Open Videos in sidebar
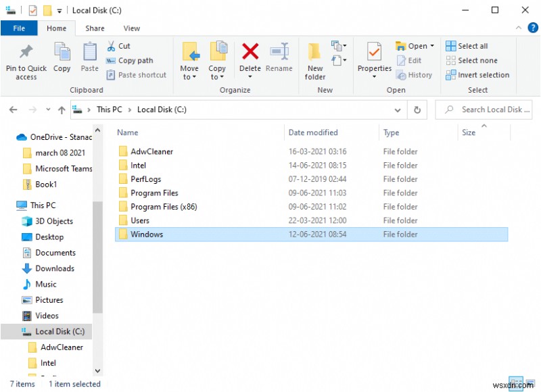 pyautogui.click(x=41, y=316)
